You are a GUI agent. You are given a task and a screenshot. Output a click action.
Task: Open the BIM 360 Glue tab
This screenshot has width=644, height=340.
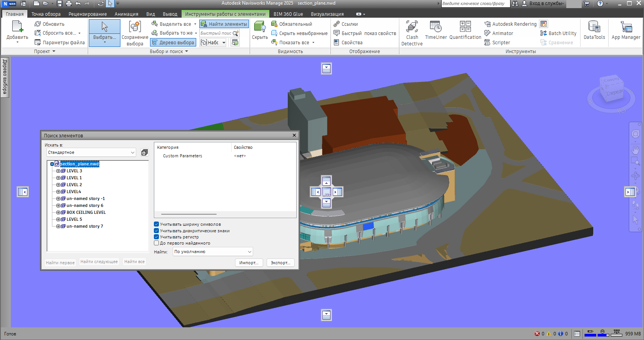pos(288,14)
